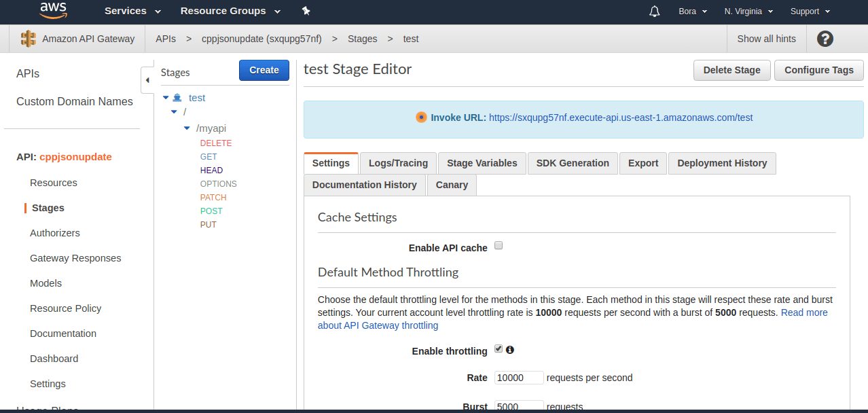Click the info icon beside Enable throttling

click(x=510, y=350)
